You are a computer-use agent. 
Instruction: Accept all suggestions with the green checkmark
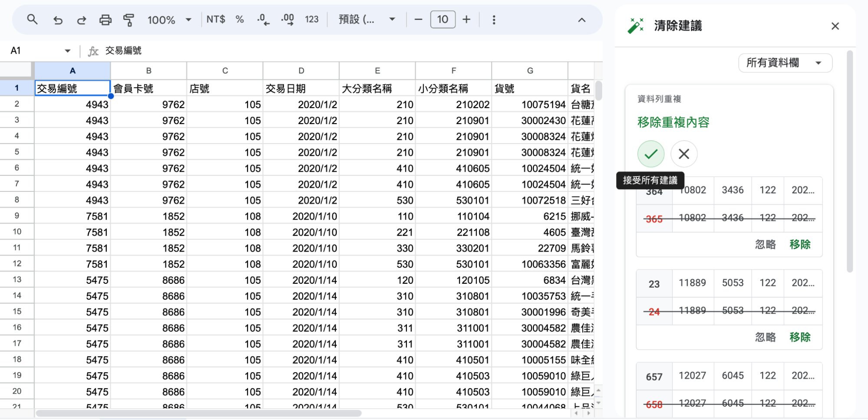651,154
